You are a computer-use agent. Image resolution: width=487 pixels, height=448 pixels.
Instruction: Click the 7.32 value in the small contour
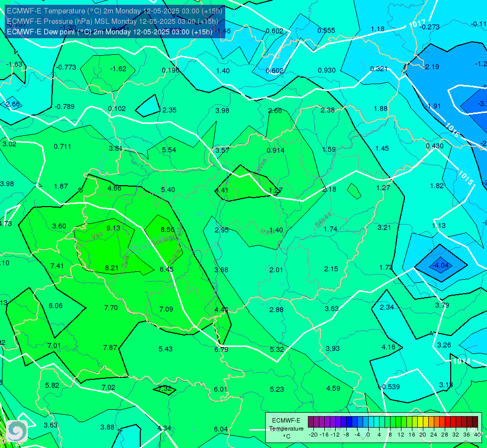[x=165, y=389]
